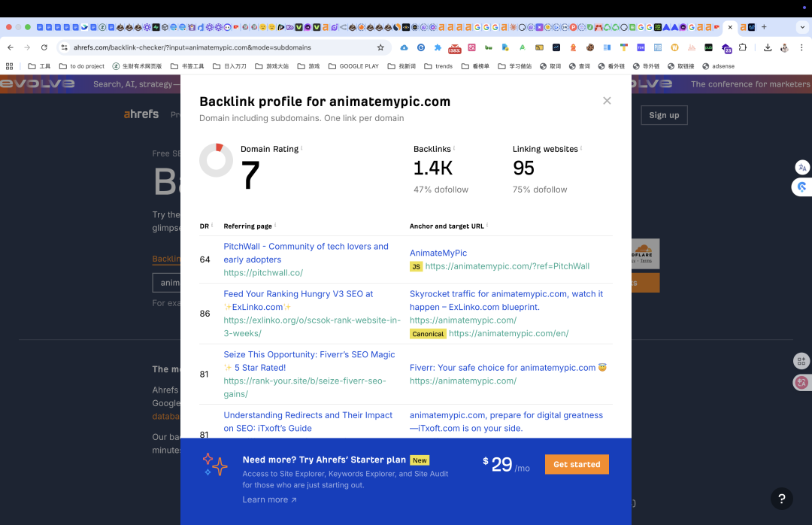
Task: Expand the tab search dropdown arrow
Action: (802, 27)
